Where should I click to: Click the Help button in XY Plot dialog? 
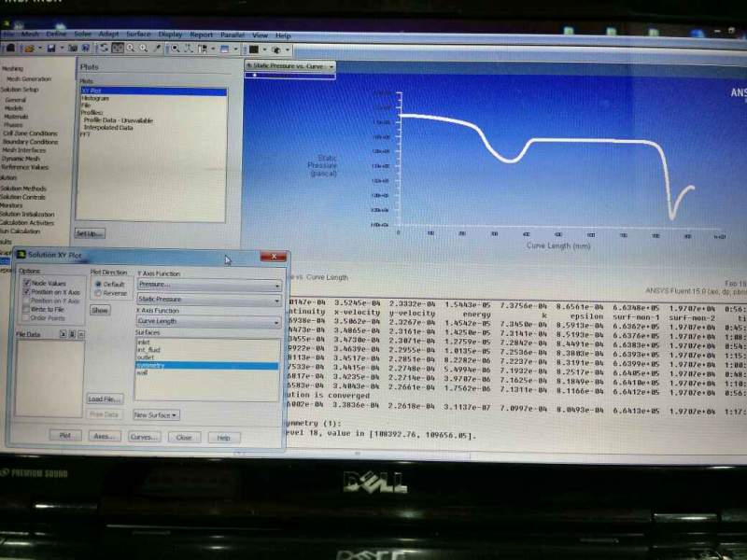pos(223,438)
